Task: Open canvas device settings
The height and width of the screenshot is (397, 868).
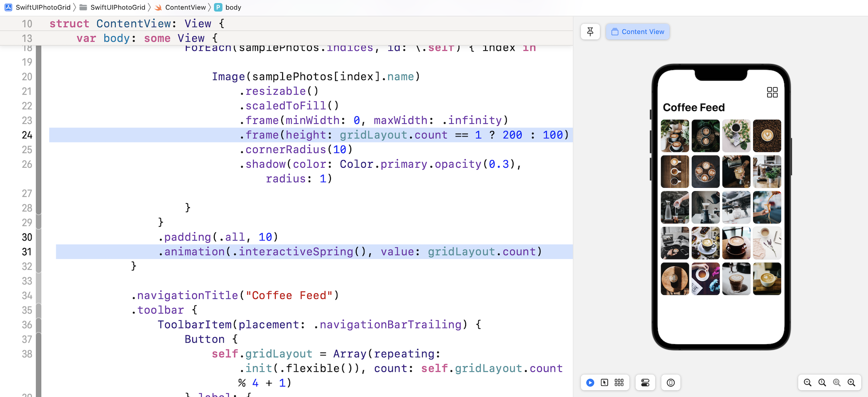Action: (x=645, y=383)
